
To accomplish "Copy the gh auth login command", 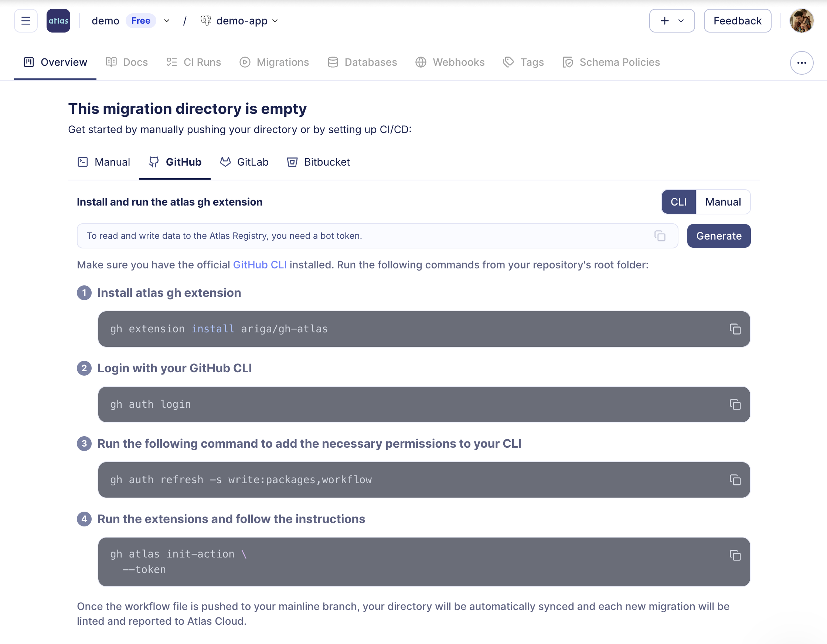I will point(735,404).
